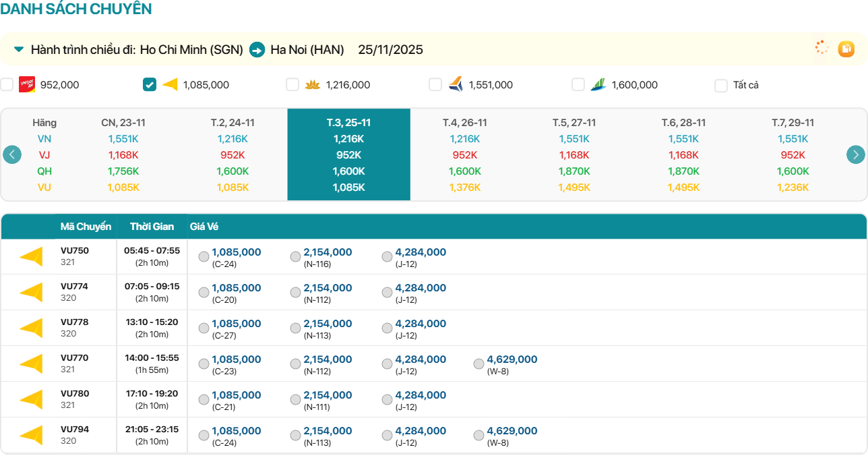The height and width of the screenshot is (466, 868).
Task: Select 4,629,000 W-8 fare on VU770
Action: pos(478,364)
